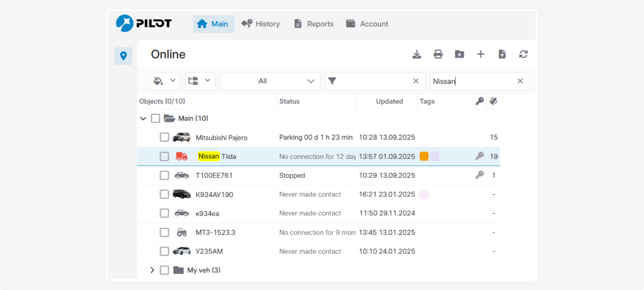The image size is (644, 290).
Task: Click the orange tag on Nissan Tiida
Action: [424, 156]
